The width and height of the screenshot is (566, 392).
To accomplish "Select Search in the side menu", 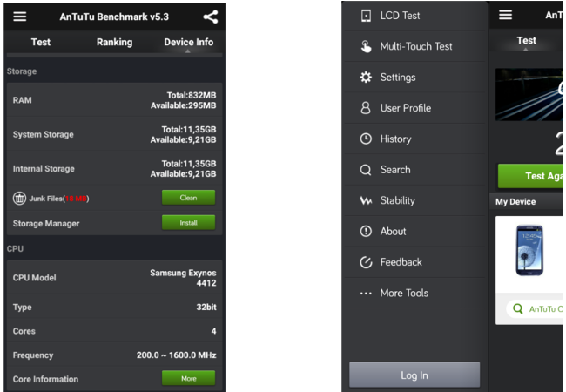I will click(x=414, y=170).
